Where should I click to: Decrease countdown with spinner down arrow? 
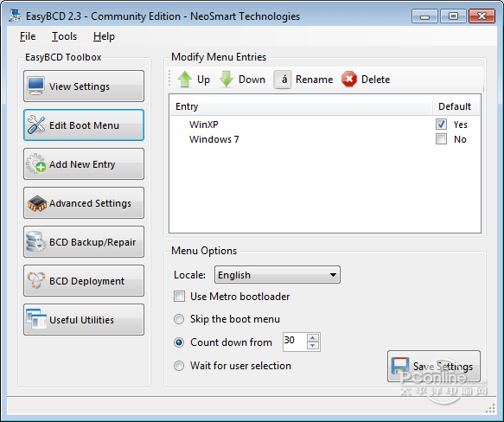click(x=312, y=346)
